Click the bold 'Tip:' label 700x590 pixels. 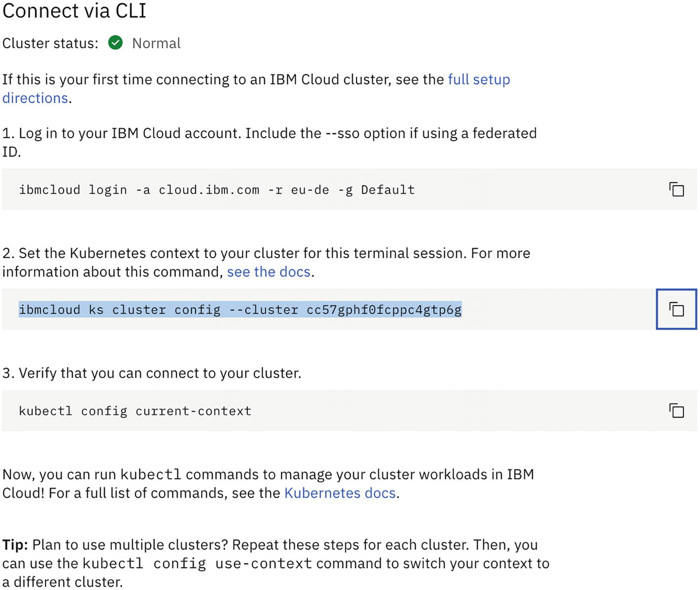15,545
